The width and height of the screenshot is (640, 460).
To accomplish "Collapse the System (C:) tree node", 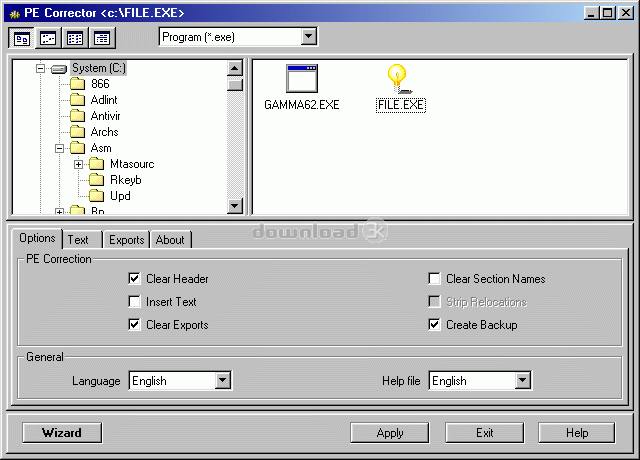I will tap(40, 68).
